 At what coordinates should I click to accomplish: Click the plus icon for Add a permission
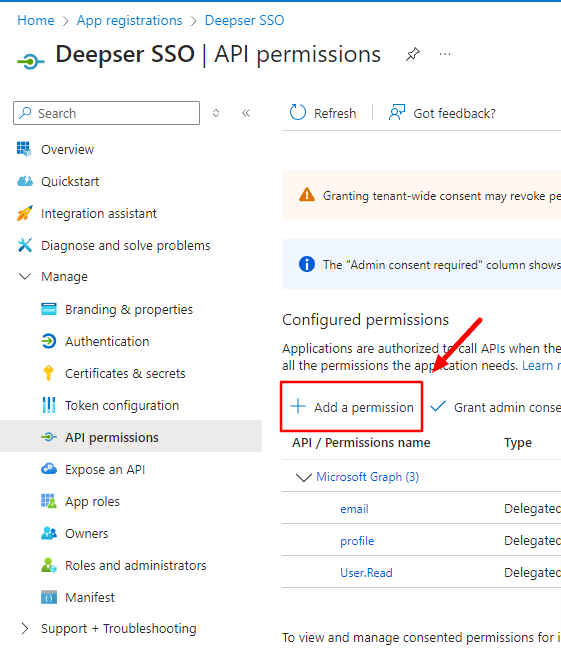coord(298,406)
